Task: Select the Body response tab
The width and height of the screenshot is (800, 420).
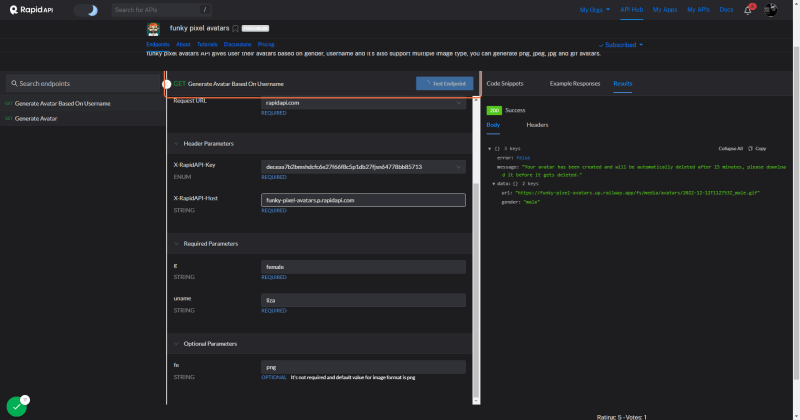Action: coord(493,125)
